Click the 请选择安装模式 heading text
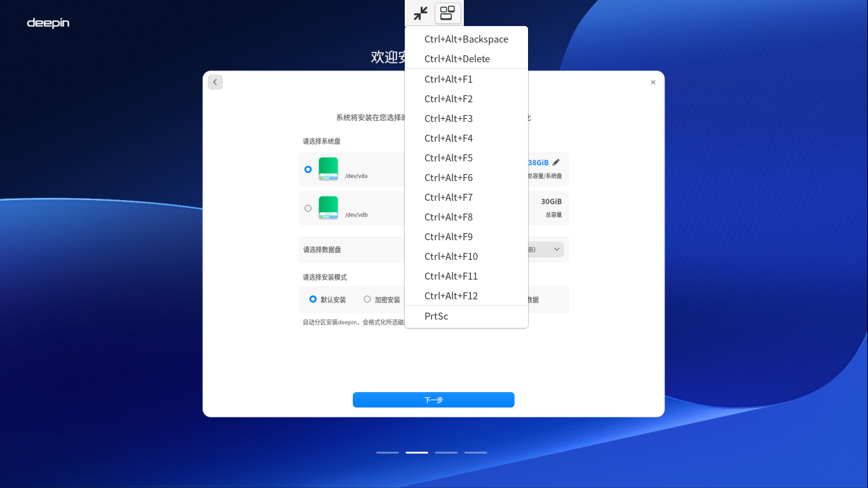Viewport: 868px width, 488px height. pos(325,277)
